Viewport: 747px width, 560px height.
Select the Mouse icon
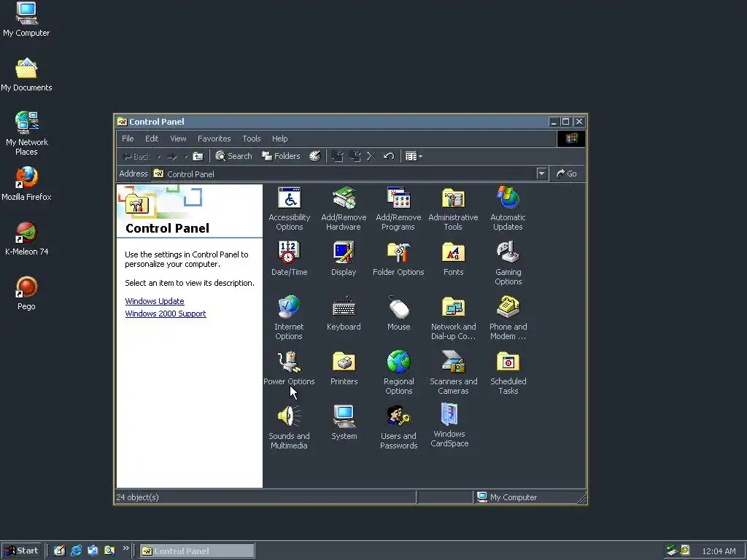[399, 314]
